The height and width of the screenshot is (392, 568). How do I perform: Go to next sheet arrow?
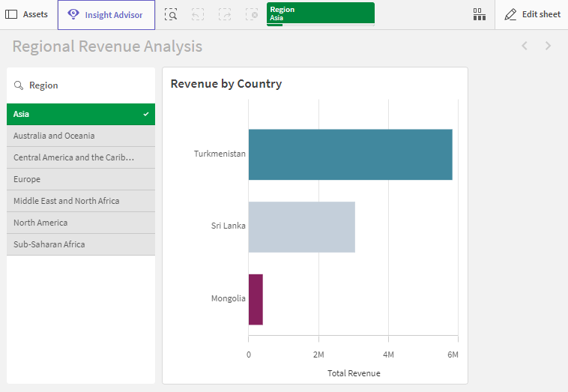click(x=548, y=46)
